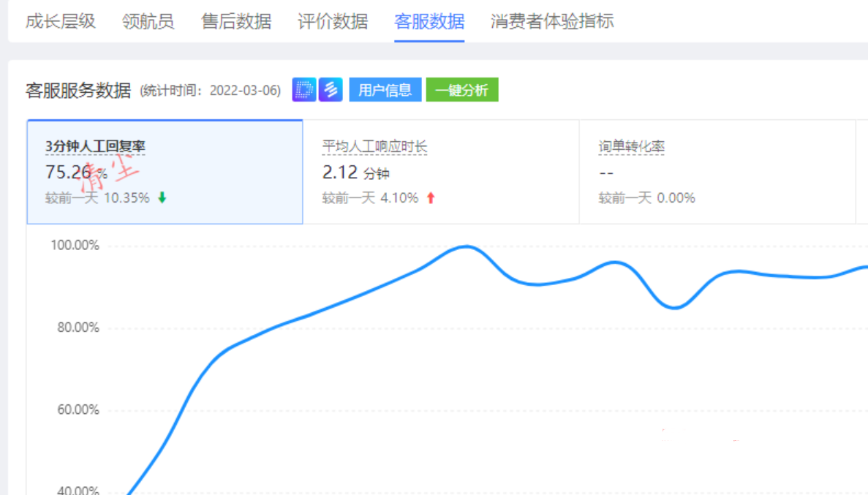Click the red up arrow beside 4.10%
This screenshot has width=868, height=495.
coord(431,197)
